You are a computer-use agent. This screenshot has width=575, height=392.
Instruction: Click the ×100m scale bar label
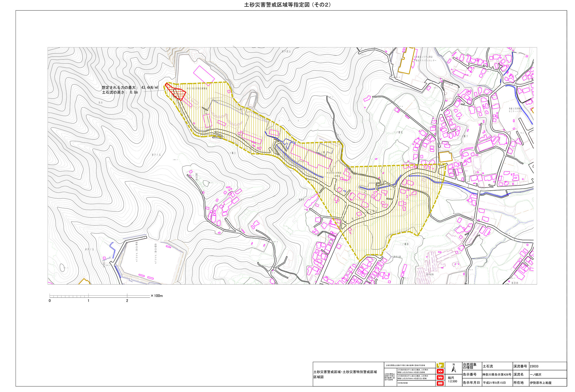click(157, 296)
